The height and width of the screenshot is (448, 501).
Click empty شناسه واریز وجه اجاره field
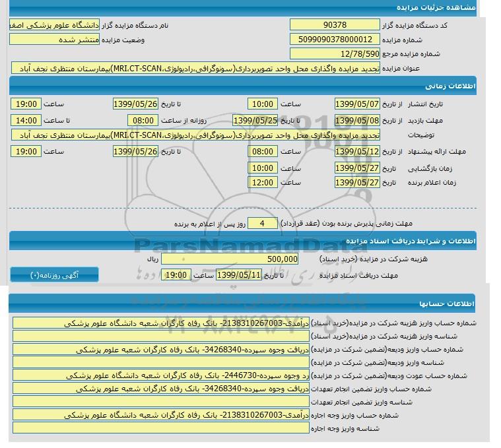pos(161,428)
